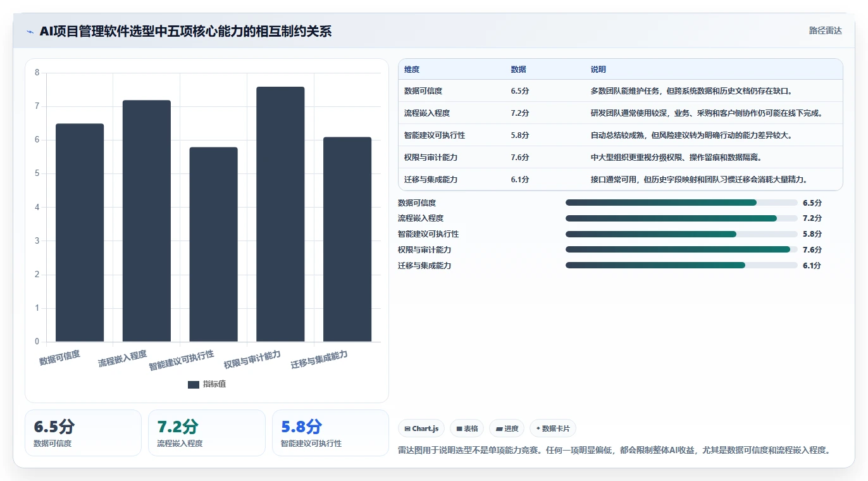This screenshot has width=868, height=481.
Task: Click the lightning icon beside the title
Action: [30, 31]
